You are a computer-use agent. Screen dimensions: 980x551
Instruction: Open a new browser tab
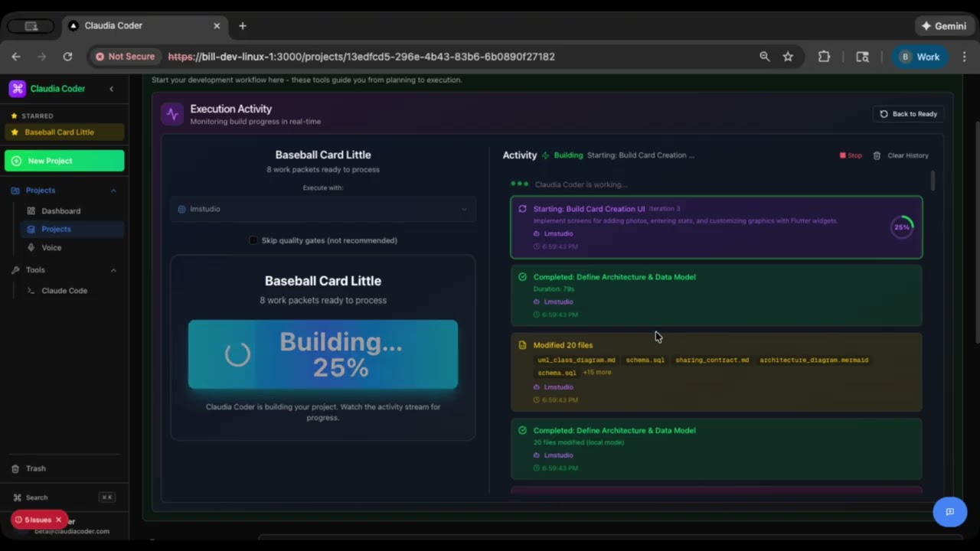[x=243, y=26]
